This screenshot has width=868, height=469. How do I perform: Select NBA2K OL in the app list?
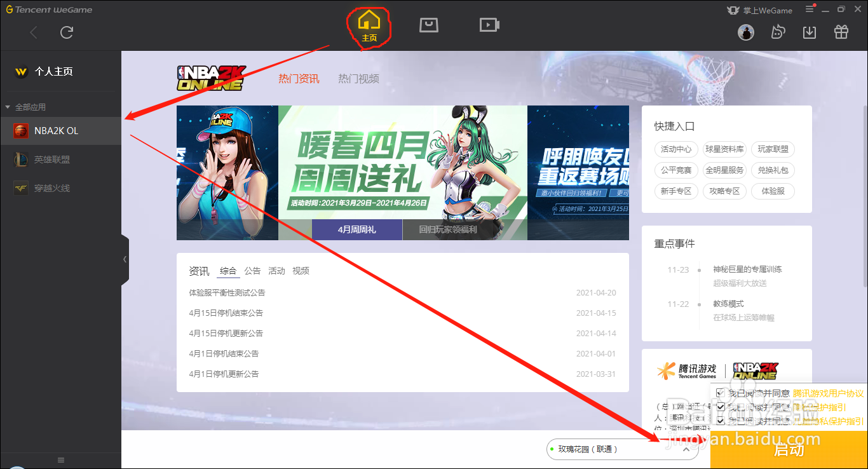[x=60, y=131]
